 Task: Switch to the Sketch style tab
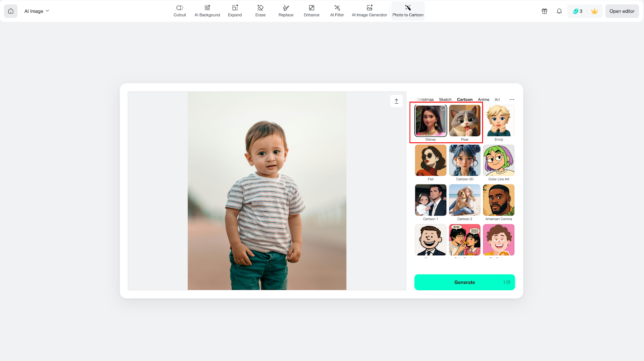click(x=445, y=100)
